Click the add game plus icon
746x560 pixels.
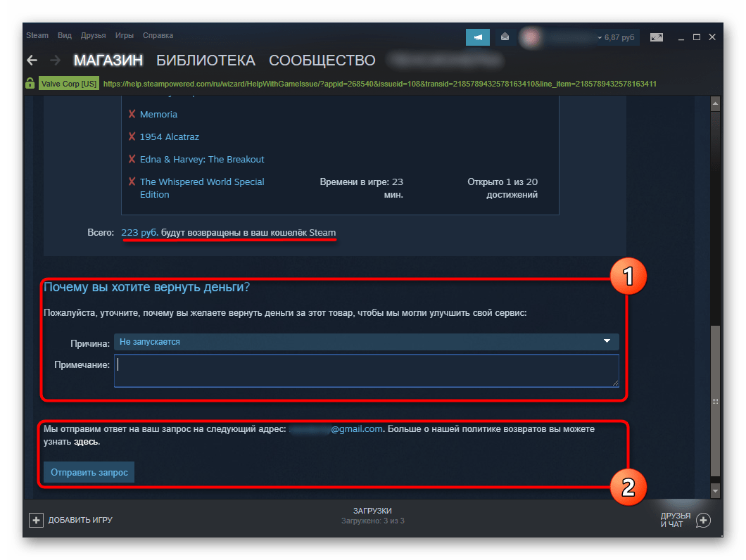36,520
